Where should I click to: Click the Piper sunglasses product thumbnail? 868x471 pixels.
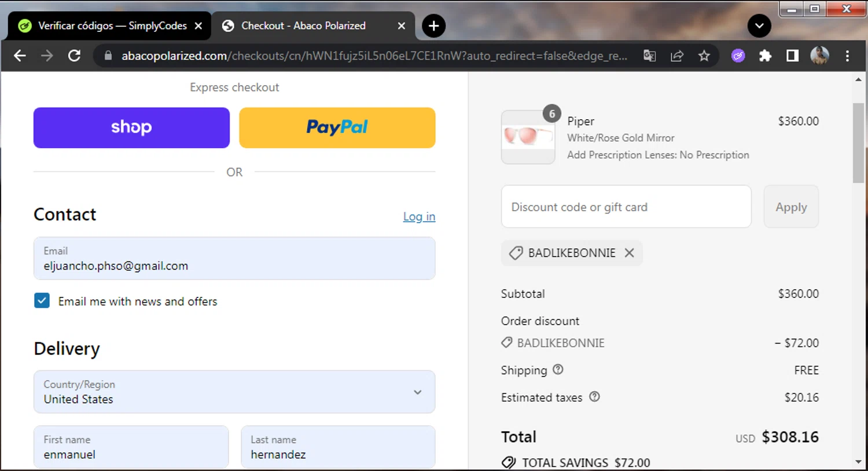[528, 137]
